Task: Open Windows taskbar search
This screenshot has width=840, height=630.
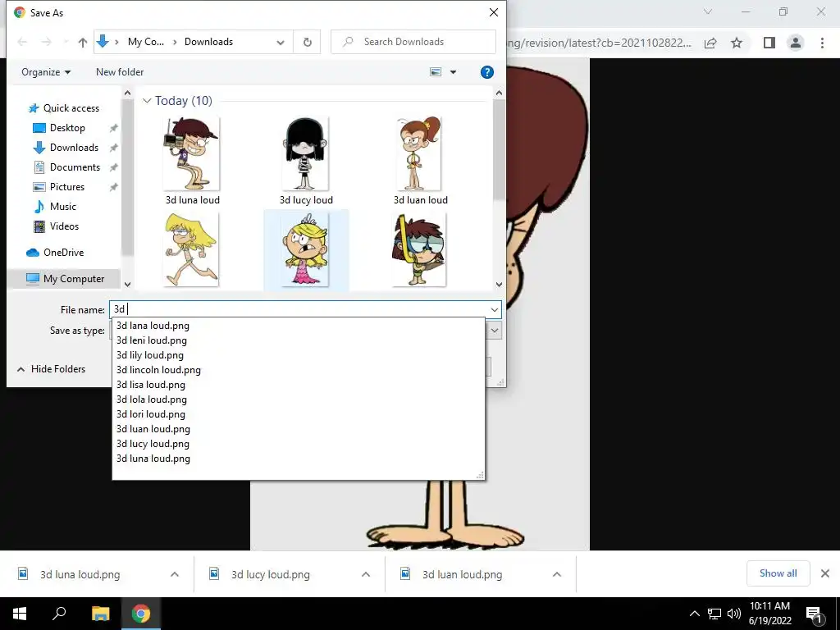Action: [59, 614]
